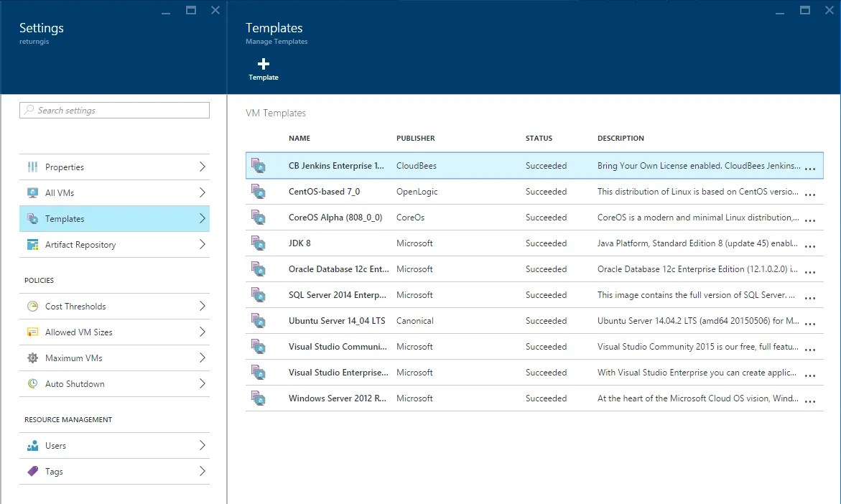Open the ellipsis menu for Visual Studio Community
The width and height of the screenshot is (841, 504).
[810, 349]
